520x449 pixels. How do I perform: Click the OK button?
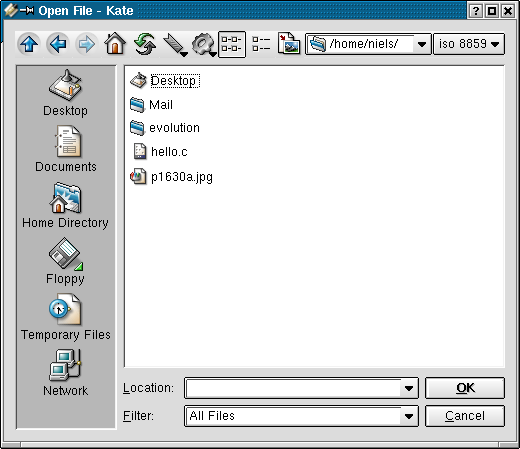465,388
